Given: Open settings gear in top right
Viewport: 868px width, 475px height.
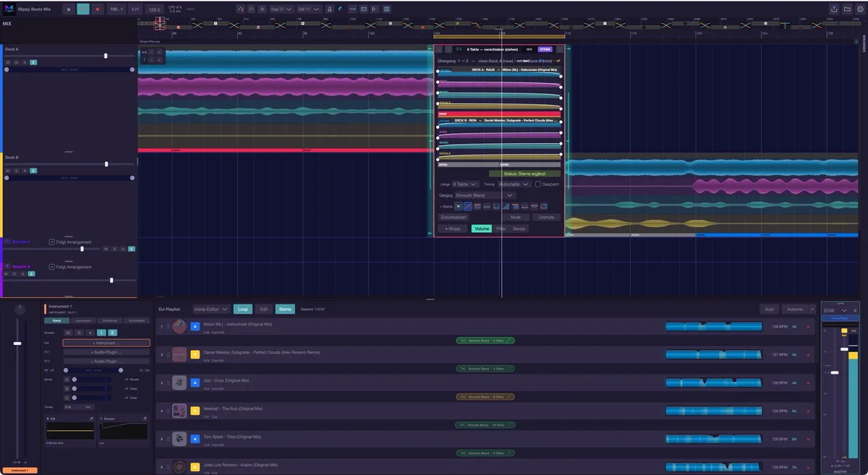Looking at the screenshot, I should coord(860,9).
